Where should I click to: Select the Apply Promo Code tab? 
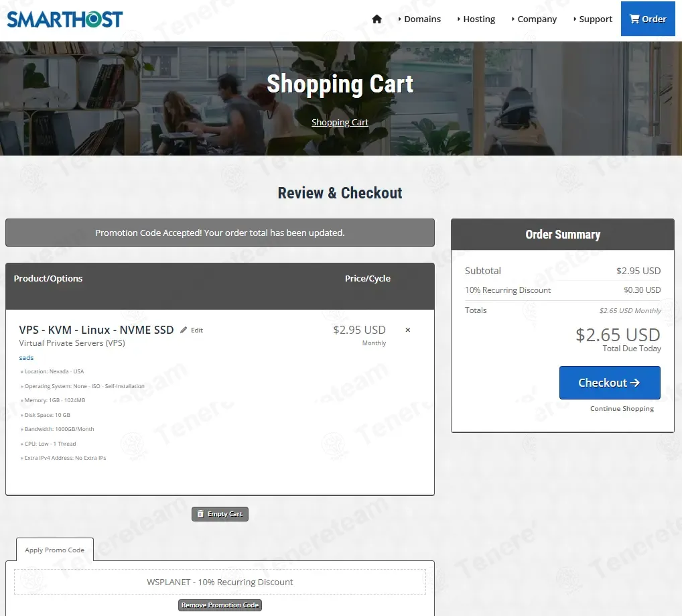[x=55, y=550]
